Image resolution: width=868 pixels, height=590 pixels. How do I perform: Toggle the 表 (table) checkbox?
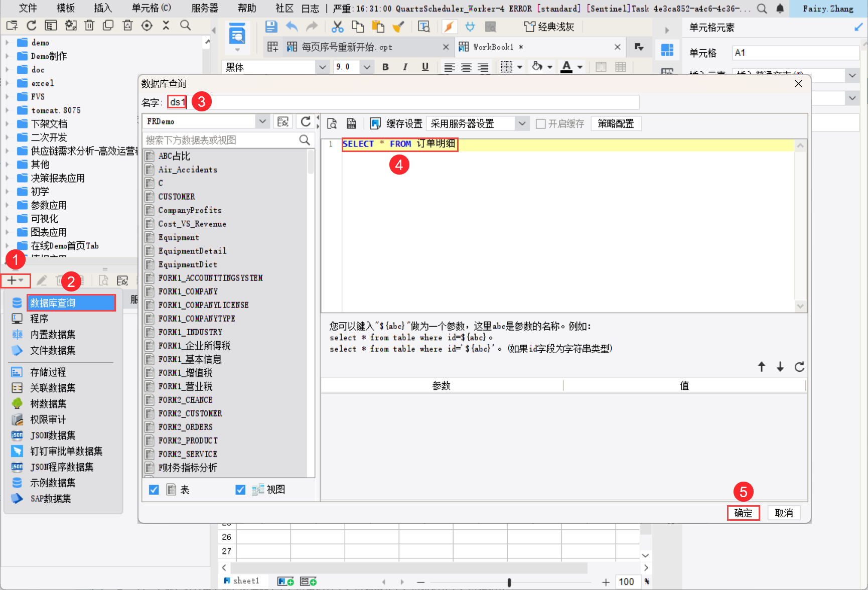[154, 490]
